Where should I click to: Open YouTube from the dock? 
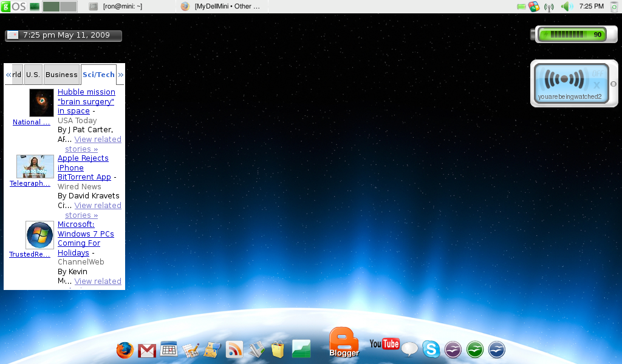point(384,344)
